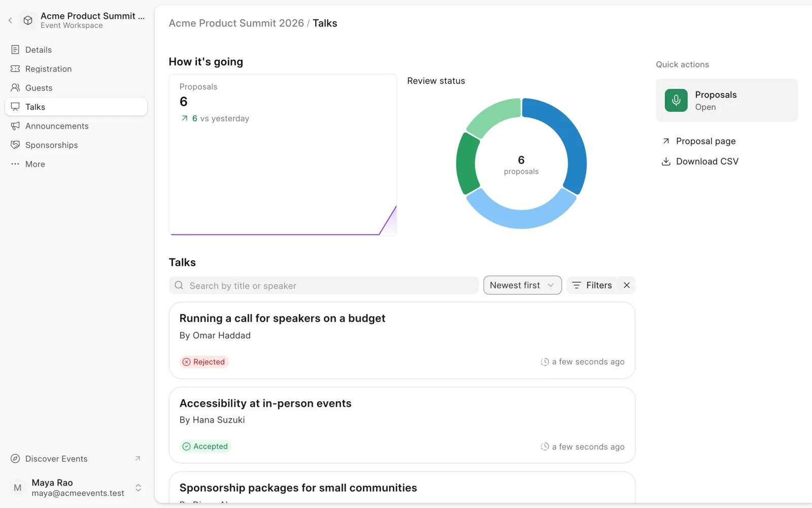Click the green microphone Proposals icon

pos(676,100)
